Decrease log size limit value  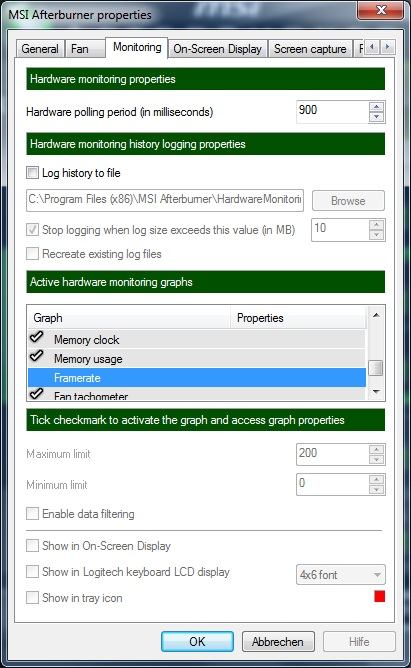coord(377,235)
